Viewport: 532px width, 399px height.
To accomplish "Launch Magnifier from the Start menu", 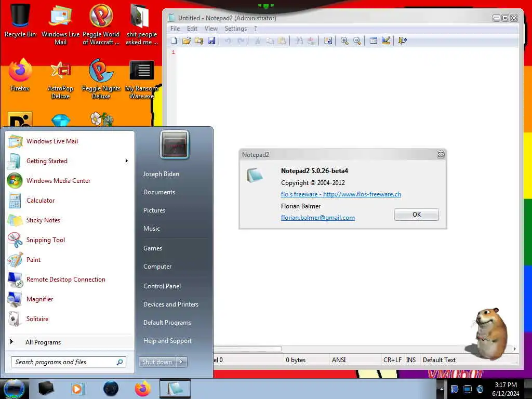I will pos(70,299).
